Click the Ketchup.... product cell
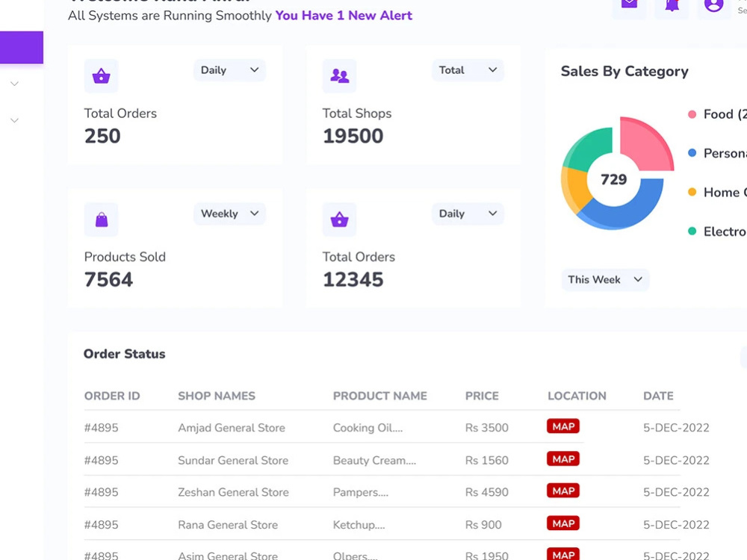 (x=359, y=525)
